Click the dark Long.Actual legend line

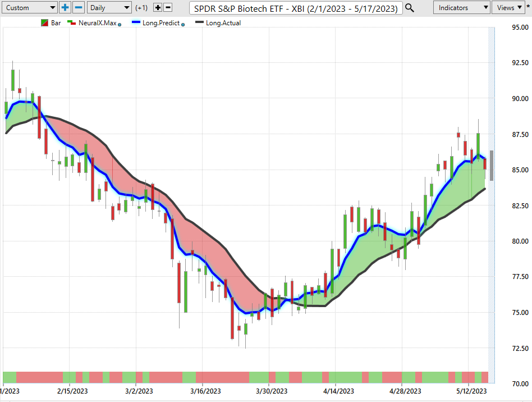[200, 22]
